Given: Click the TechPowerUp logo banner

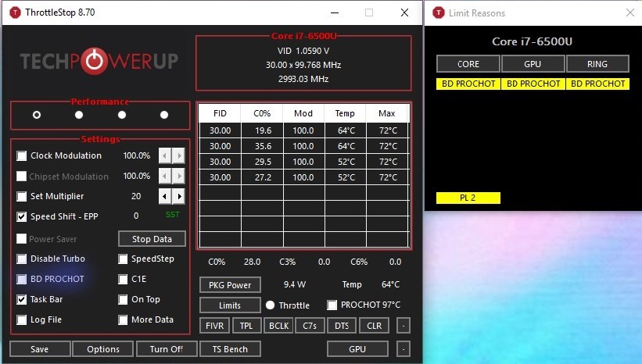Looking at the screenshot, I should 99,62.
